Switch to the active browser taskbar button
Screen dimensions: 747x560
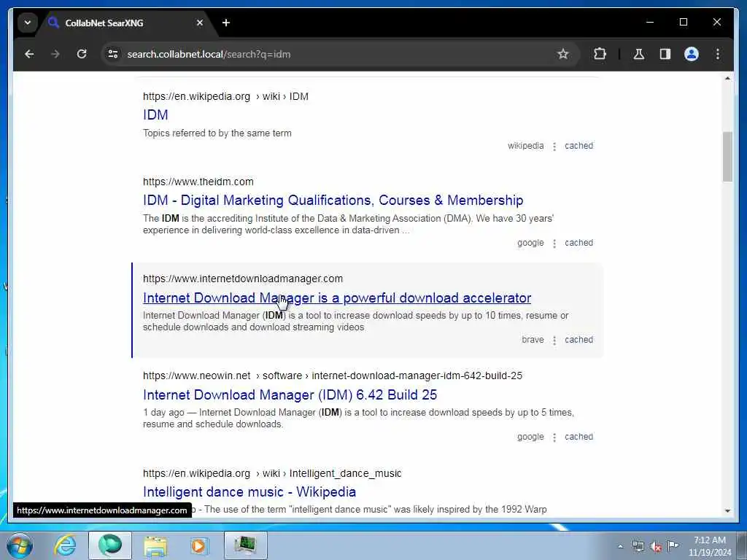pos(110,545)
